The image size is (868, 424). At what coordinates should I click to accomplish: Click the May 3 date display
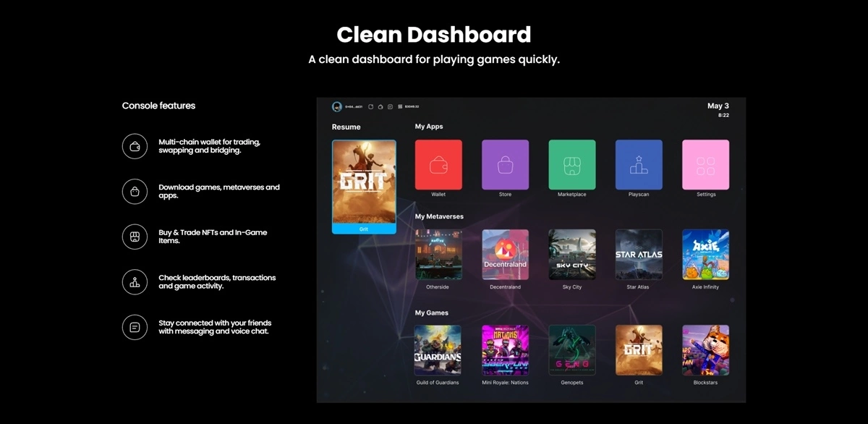tap(718, 106)
